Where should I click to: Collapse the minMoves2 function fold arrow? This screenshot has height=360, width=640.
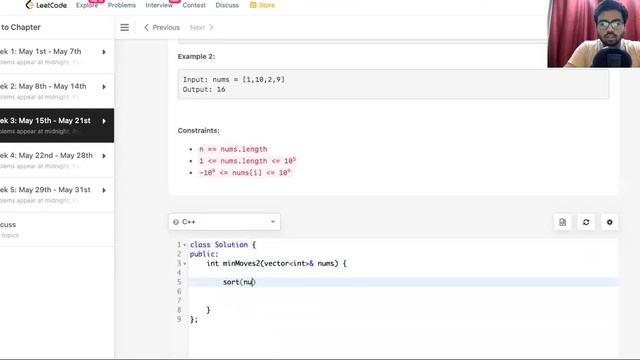185,264
